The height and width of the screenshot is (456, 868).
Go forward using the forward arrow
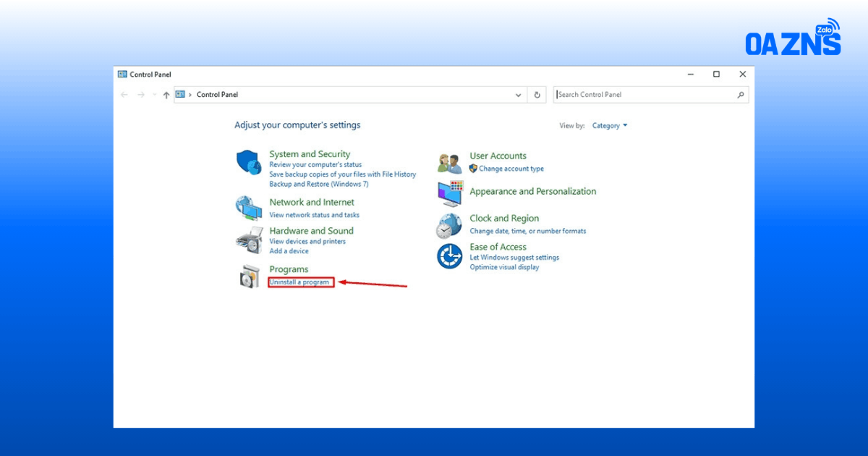tap(141, 95)
